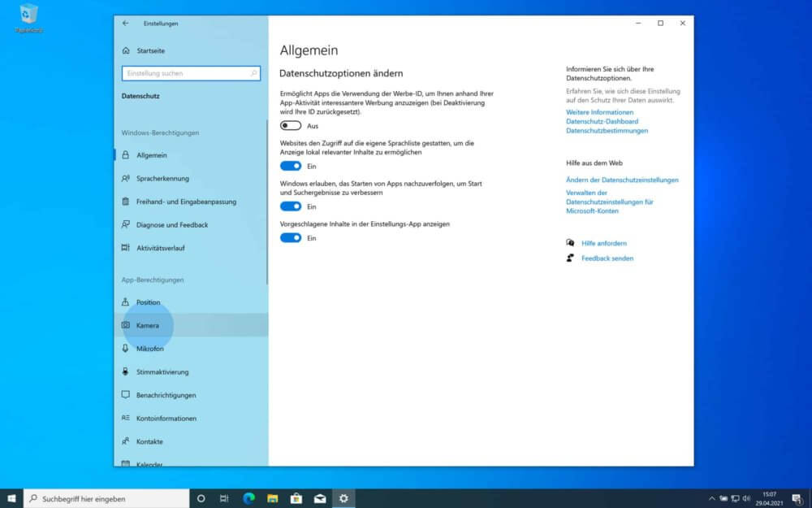Disable website access to the Sprachliste
This screenshot has width=812, height=508.
coord(290,165)
